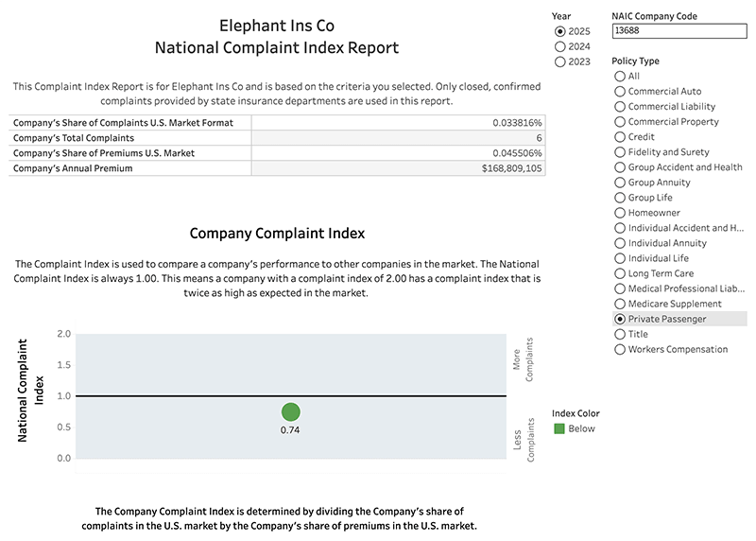Choose Long Term Care policy type

[620, 273]
